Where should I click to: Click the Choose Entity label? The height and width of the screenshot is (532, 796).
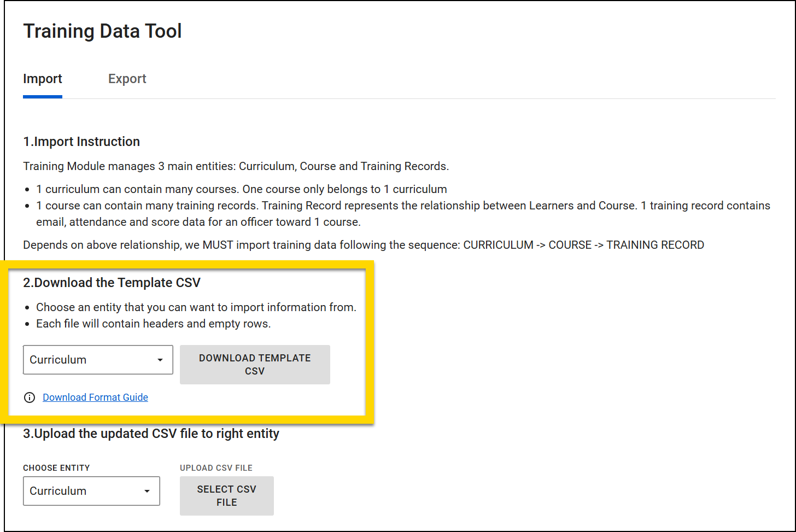56,468
